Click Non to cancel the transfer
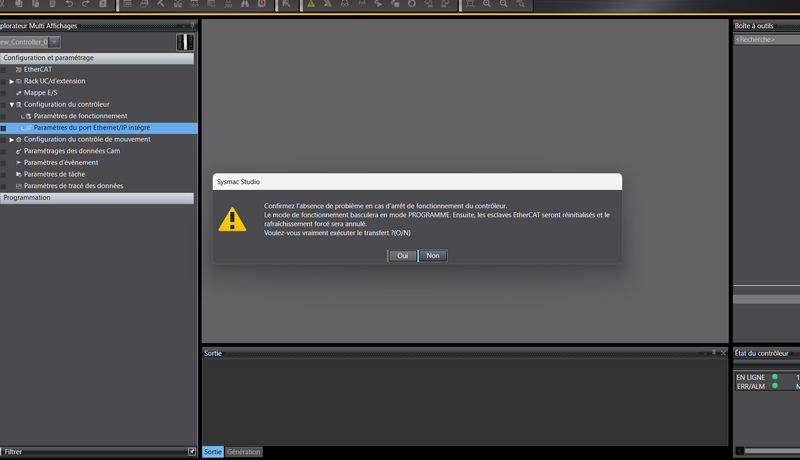 (x=432, y=256)
